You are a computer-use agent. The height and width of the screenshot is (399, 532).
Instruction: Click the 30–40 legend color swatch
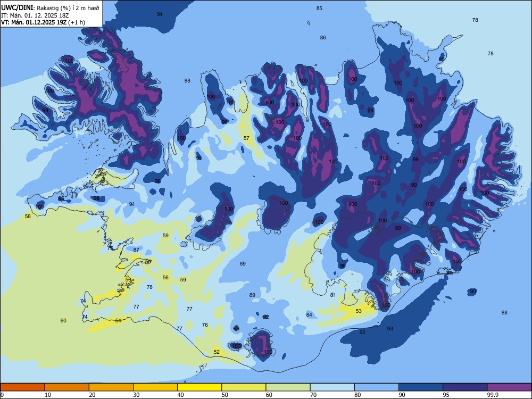click(155, 387)
